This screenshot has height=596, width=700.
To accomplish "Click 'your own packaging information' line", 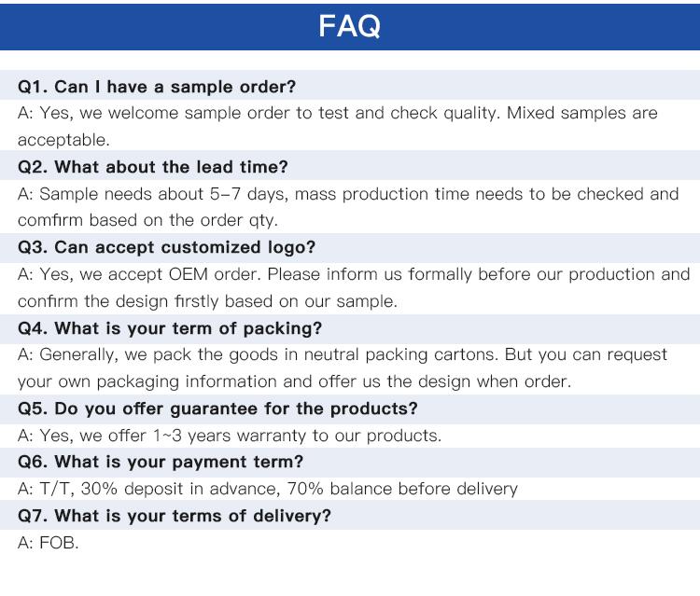I will click(x=295, y=381).
